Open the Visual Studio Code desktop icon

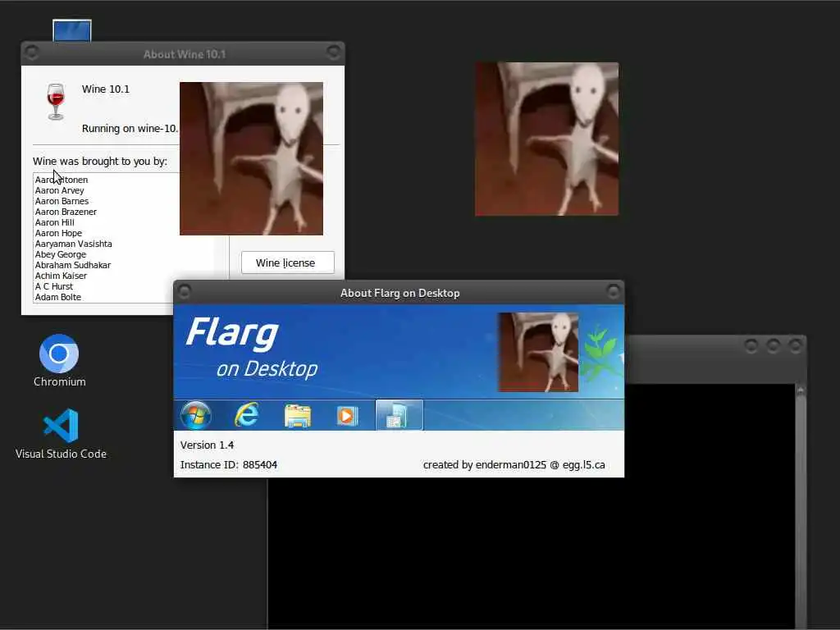tap(61, 434)
